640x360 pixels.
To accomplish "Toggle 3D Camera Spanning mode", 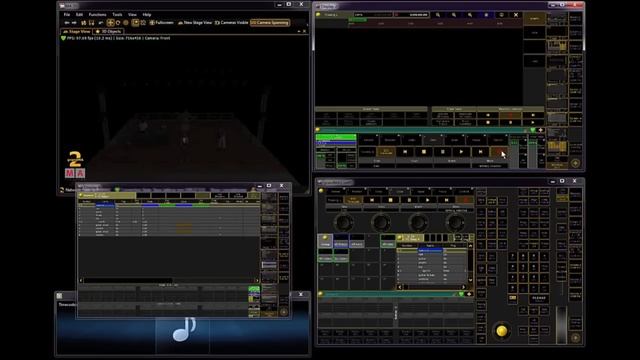I will (270, 22).
